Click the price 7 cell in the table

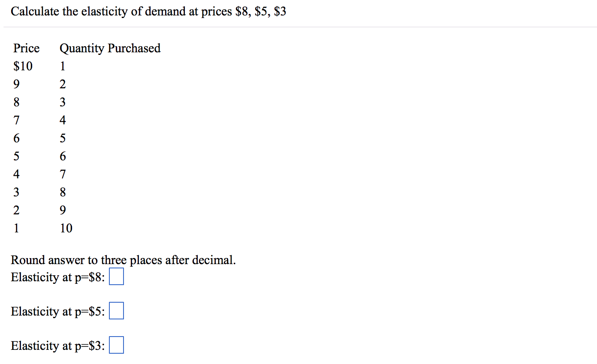click(16, 120)
